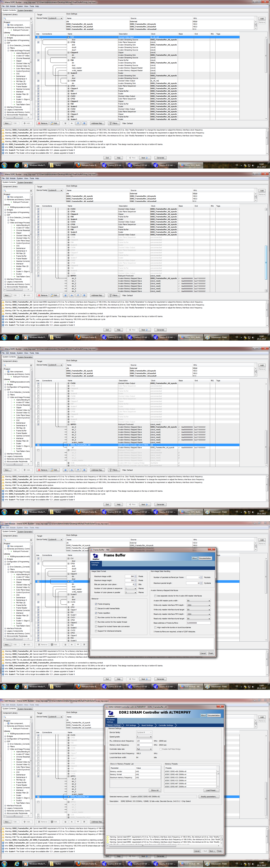The height and width of the screenshot is (868, 270).
Task: Click move-to-top arrow behind Frame Buffer dialog
Action: (65, 644)
